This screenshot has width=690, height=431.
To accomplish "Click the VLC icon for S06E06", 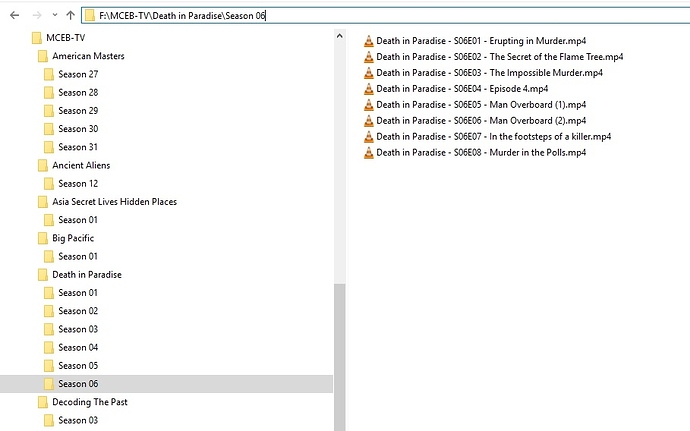I will tap(369, 121).
